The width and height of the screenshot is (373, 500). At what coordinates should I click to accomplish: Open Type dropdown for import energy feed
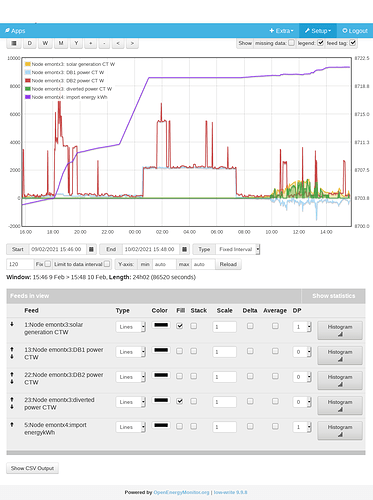coord(131,427)
